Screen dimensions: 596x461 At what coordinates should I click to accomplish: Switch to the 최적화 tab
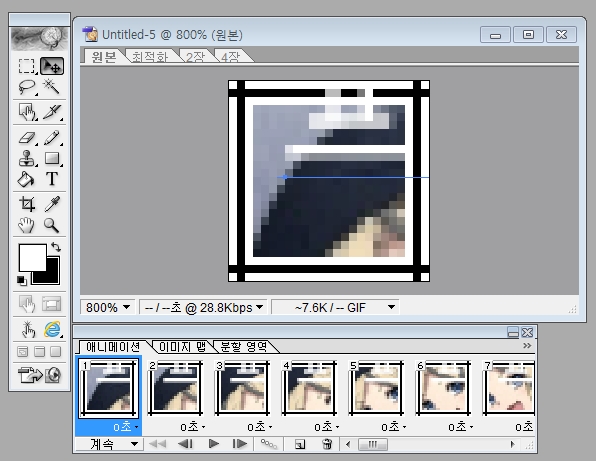pos(150,57)
